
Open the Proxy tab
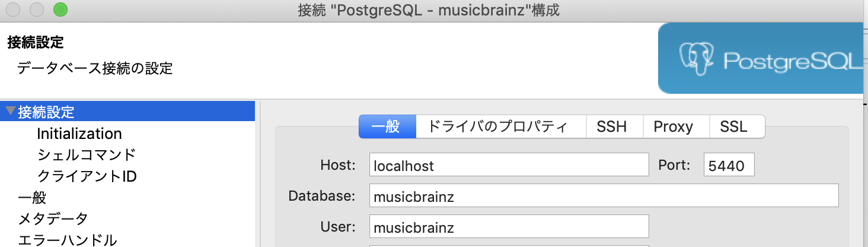(676, 126)
